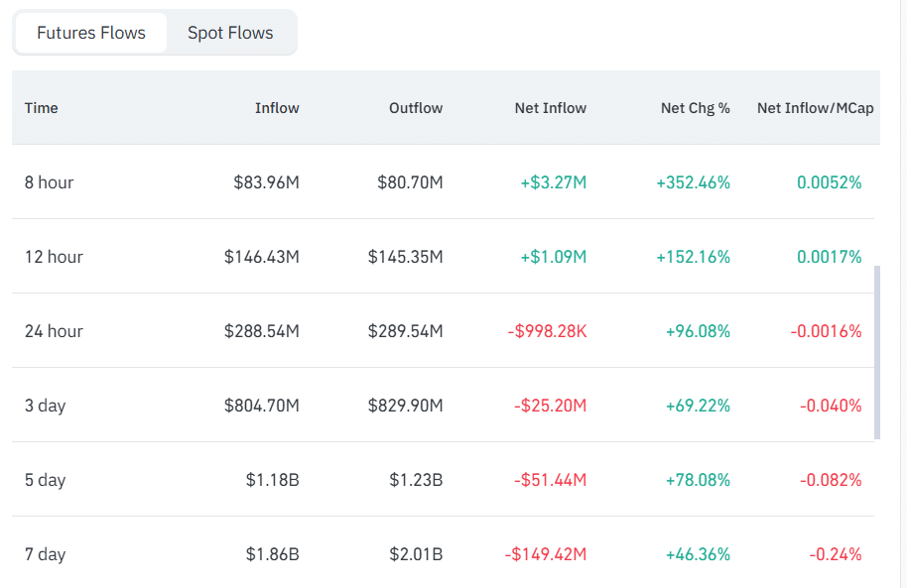Click the Outflow column header
Image resolution: width=907 pixels, height=588 pixels.
pyautogui.click(x=416, y=108)
